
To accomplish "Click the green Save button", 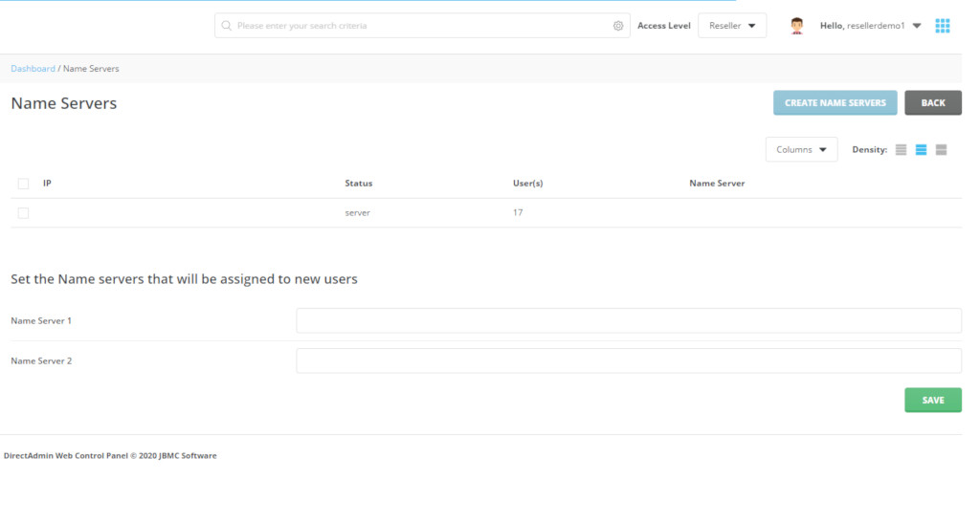I will click(933, 400).
